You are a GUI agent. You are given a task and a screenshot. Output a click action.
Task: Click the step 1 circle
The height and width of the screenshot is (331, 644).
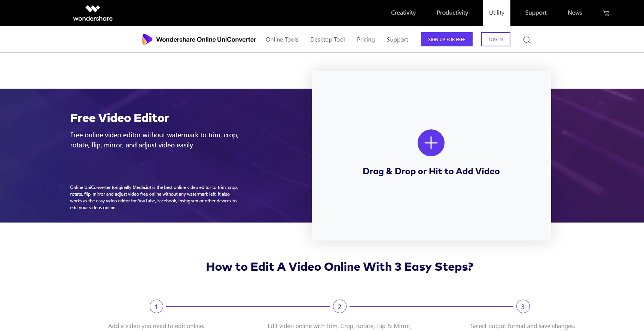coord(156,307)
